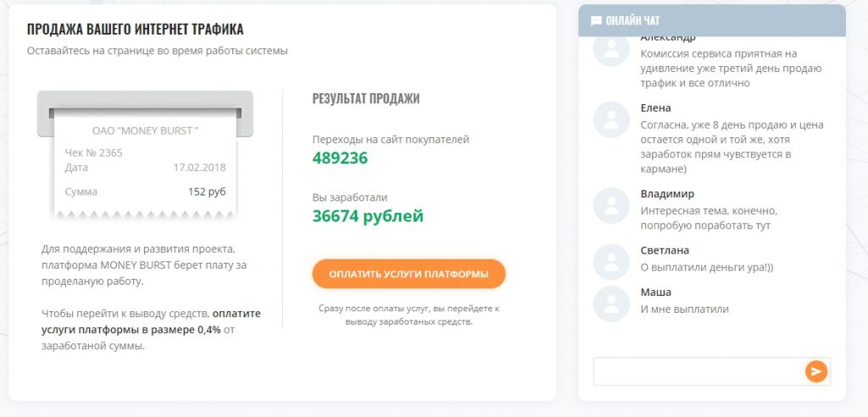Click the chat bubble icon in header
The height and width of the screenshot is (417, 868).
[596, 21]
